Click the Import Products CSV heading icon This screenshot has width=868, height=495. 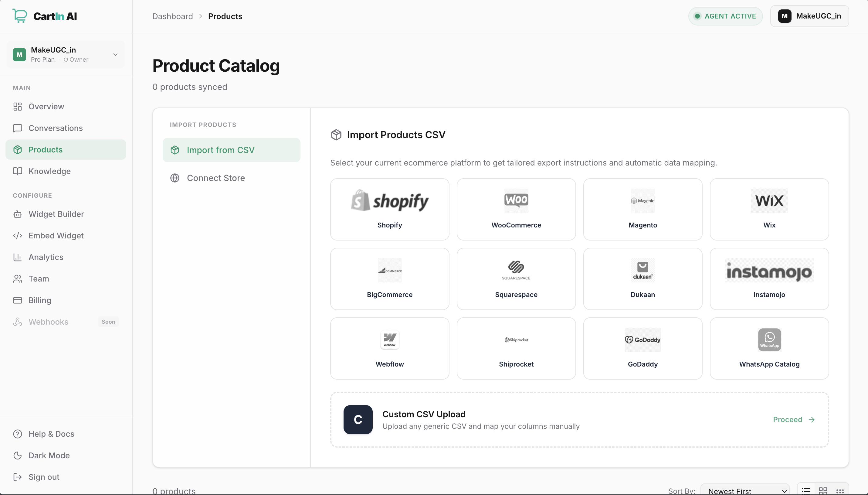click(336, 135)
